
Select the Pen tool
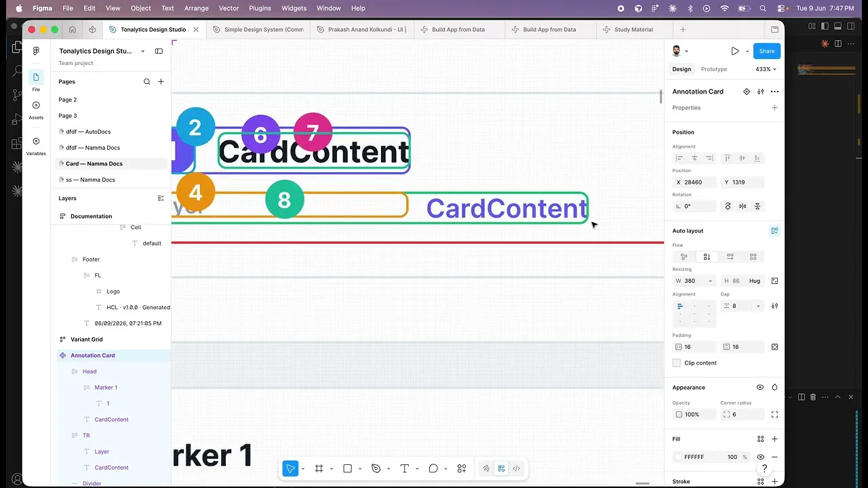(376, 468)
